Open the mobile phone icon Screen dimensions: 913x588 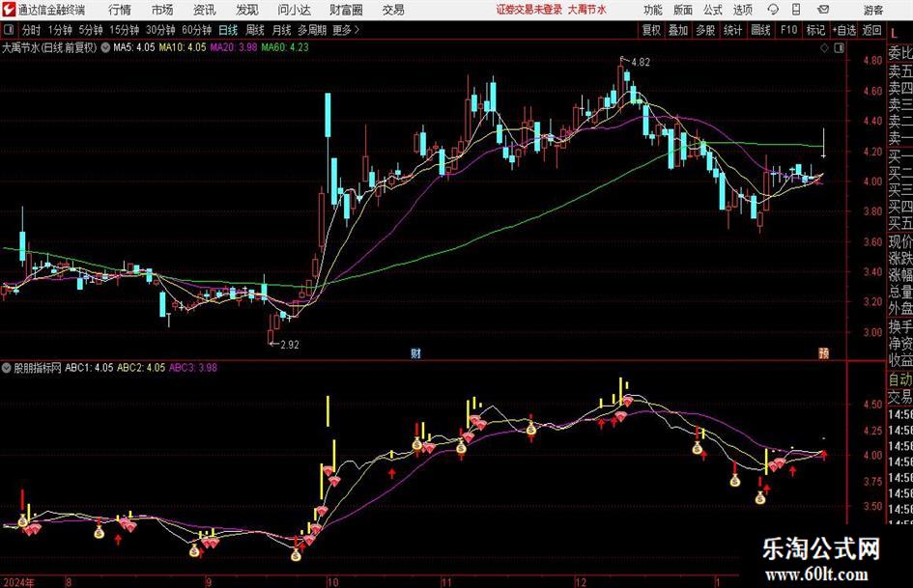click(x=796, y=10)
